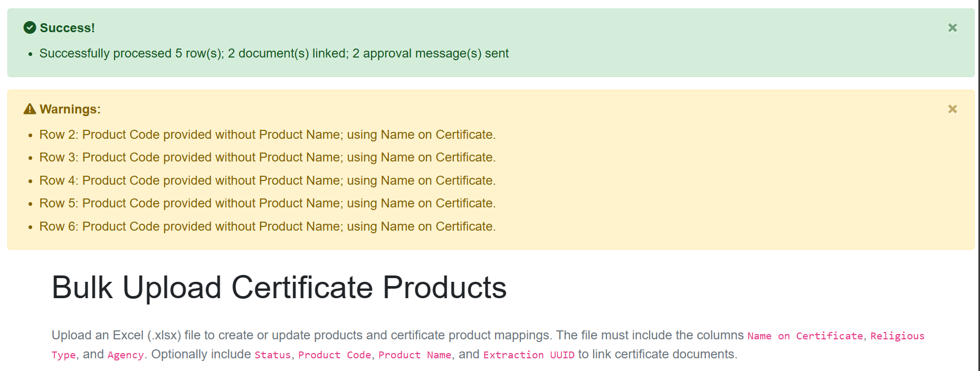Select the Row 6 warning message
980x371 pixels.
click(267, 226)
